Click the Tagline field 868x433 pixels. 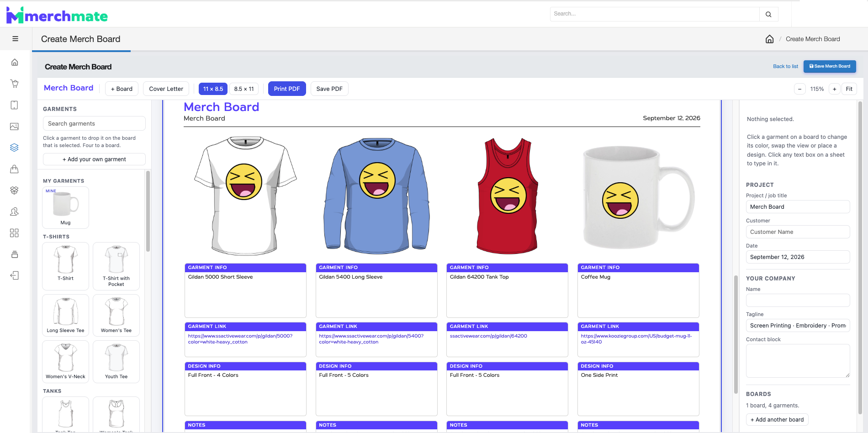pos(798,325)
